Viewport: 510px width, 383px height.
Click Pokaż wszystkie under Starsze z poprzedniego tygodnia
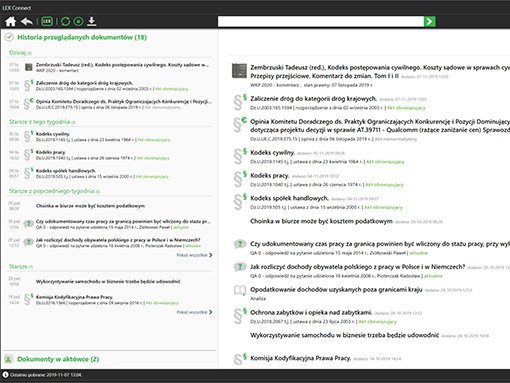tap(194, 255)
